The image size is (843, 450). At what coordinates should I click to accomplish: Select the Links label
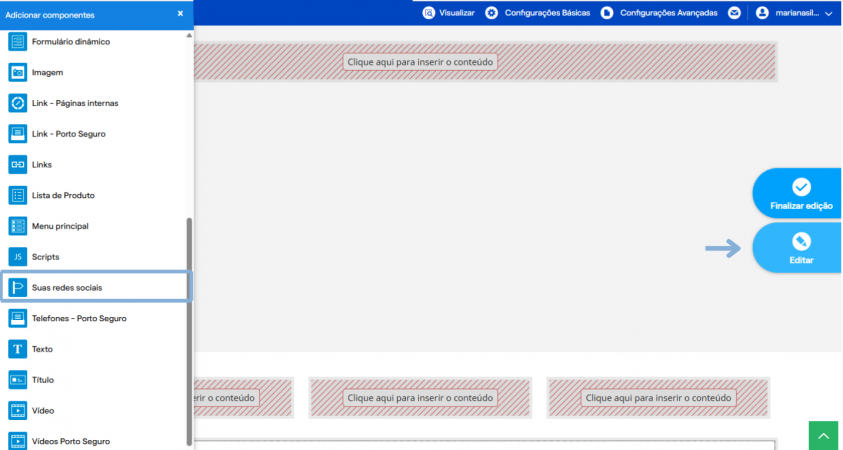[x=42, y=165]
